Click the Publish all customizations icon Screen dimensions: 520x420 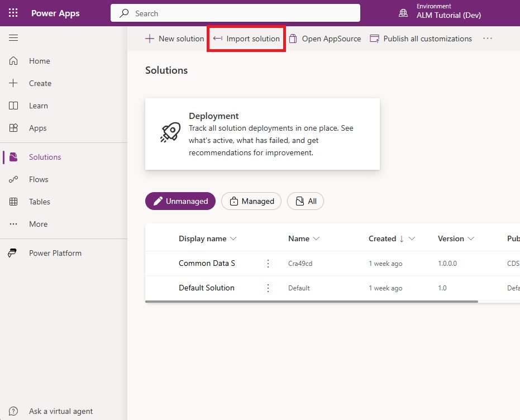click(x=374, y=39)
